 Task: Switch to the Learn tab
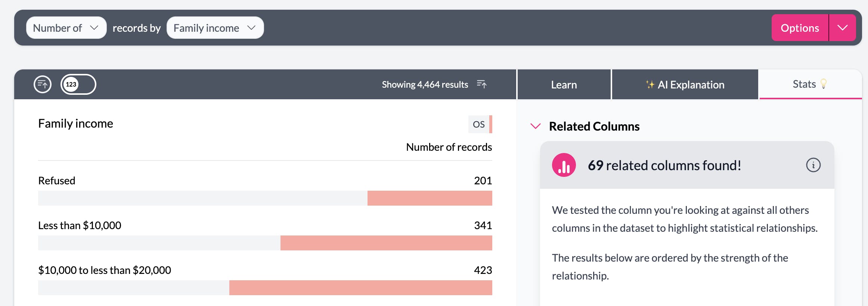pos(564,85)
